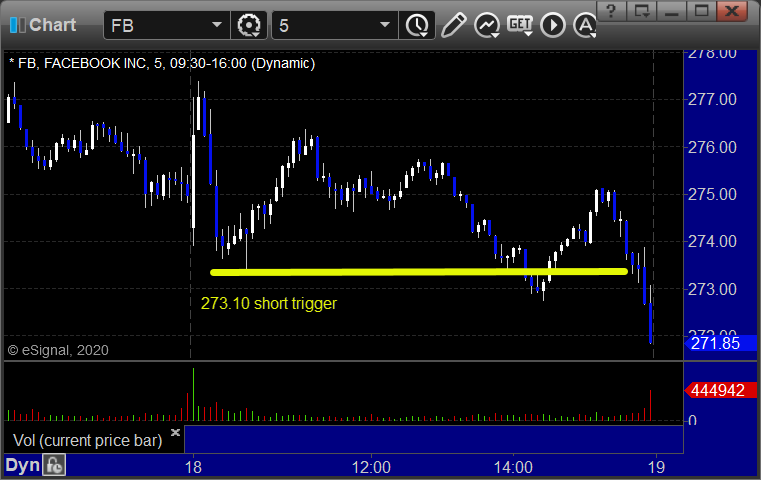Image resolution: width=761 pixels, height=480 pixels.
Task: Click the Chart title text
Action: point(52,25)
